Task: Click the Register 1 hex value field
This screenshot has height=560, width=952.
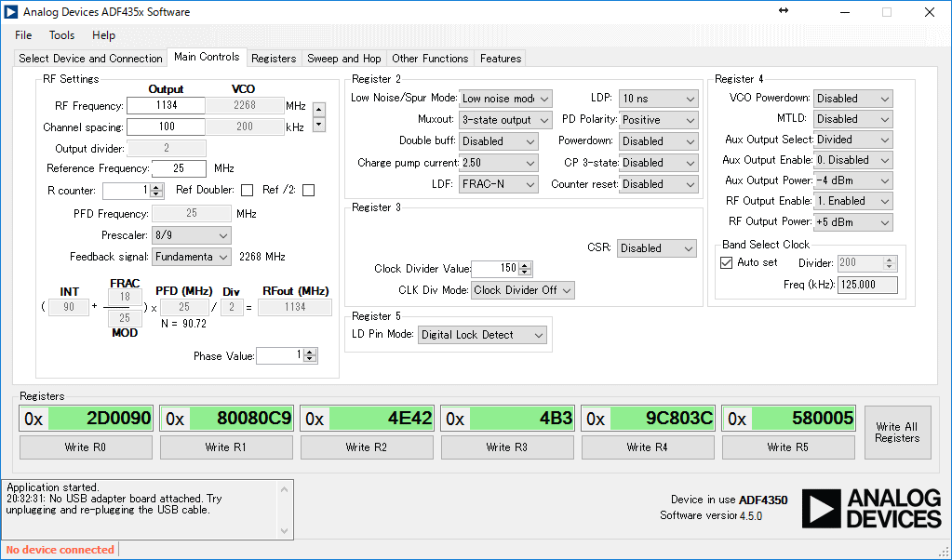Action: 241,419
